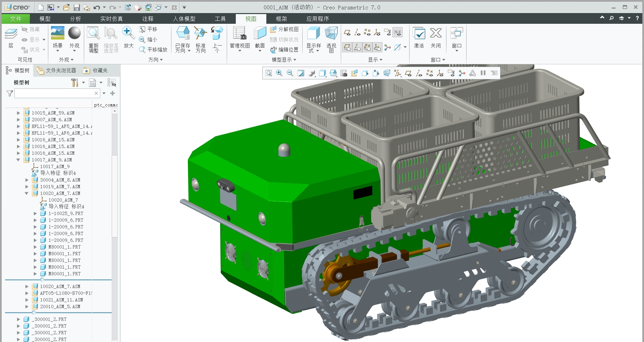Click the Exploded View (分解视图) button
Screen dimensions: 644x342
click(284, 29)
